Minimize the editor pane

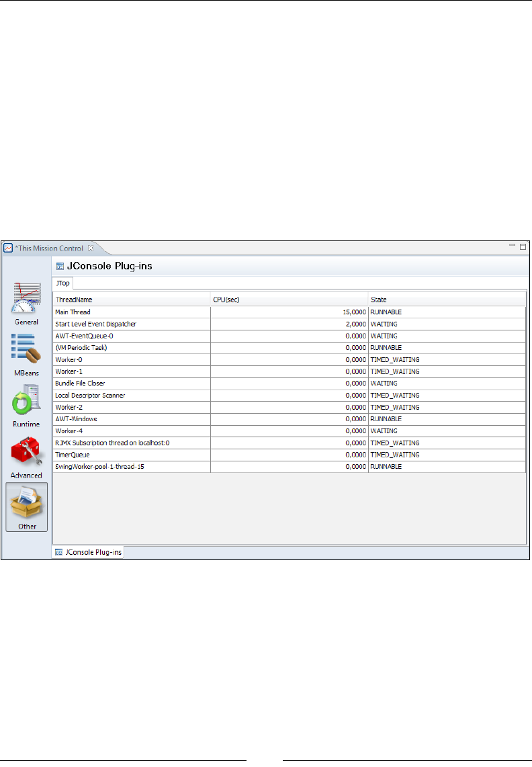pos(512,246)
